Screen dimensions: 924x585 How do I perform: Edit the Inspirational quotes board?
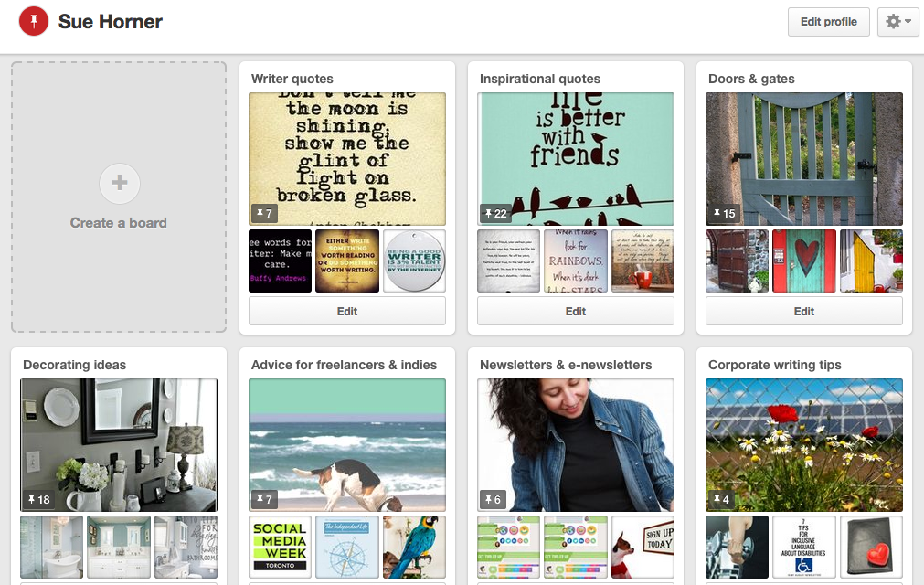576,311
